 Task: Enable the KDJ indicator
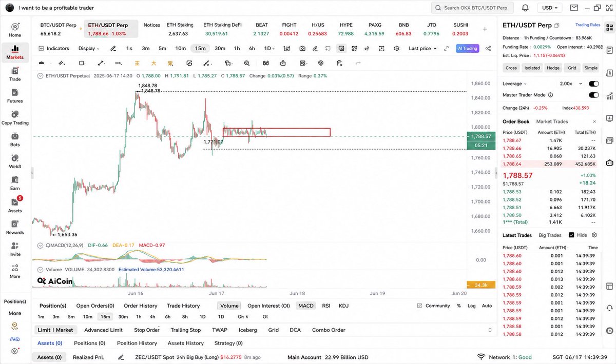click(x=343, y=306)
